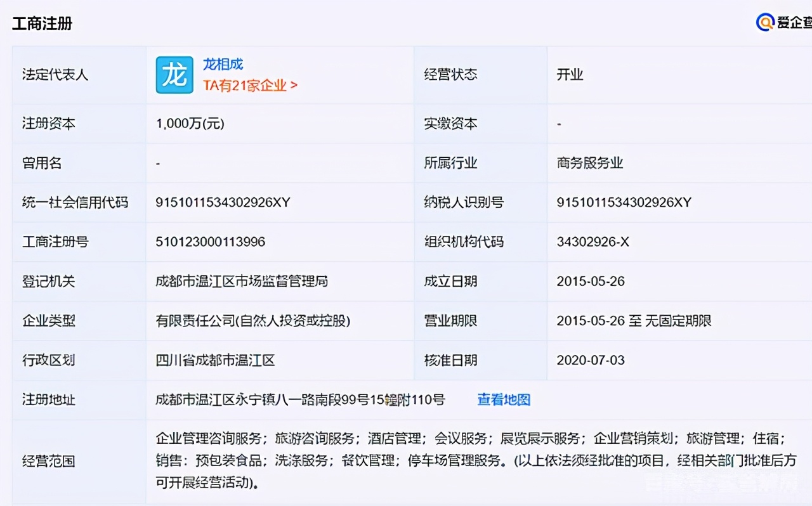Select registered capital value 1,000万(元)
Image resolution: width=812 pixels, height=506 pixels.
click(189, 123)
